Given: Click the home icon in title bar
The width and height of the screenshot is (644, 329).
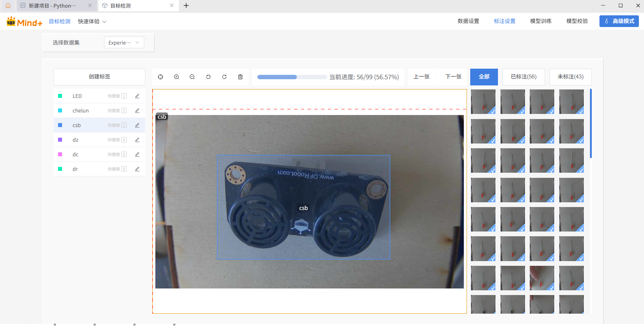Looking at the screenshot, I should tap(8, 5).
